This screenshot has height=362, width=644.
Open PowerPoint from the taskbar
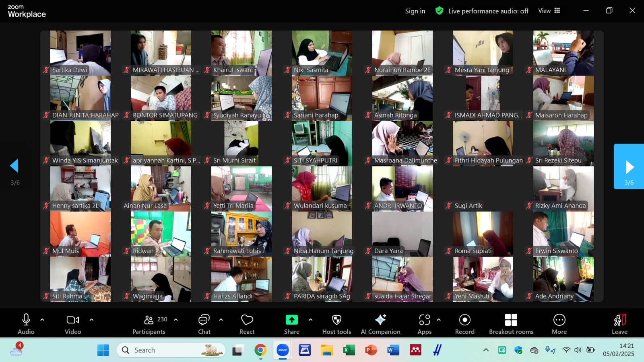(x=371, y=350)
